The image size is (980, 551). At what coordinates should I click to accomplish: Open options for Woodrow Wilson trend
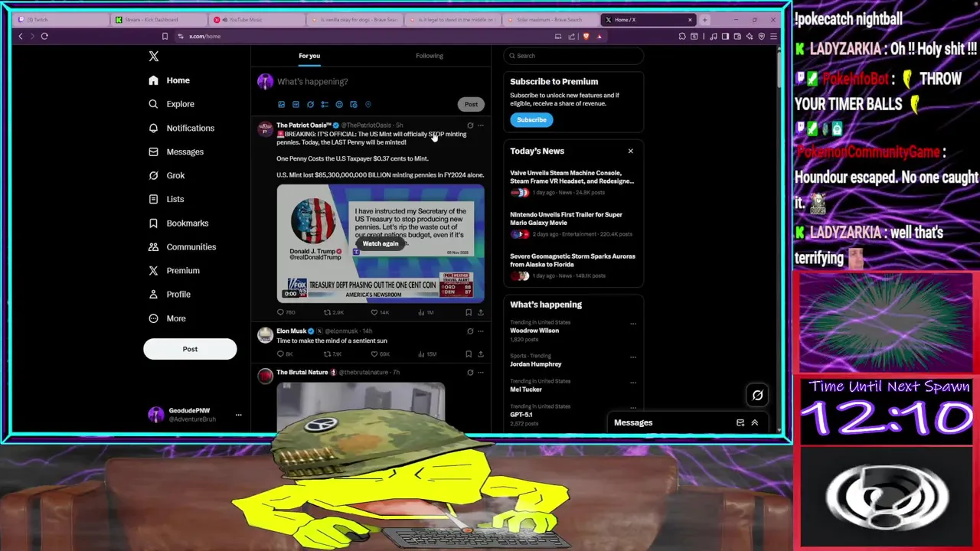(x=633, y=324)
